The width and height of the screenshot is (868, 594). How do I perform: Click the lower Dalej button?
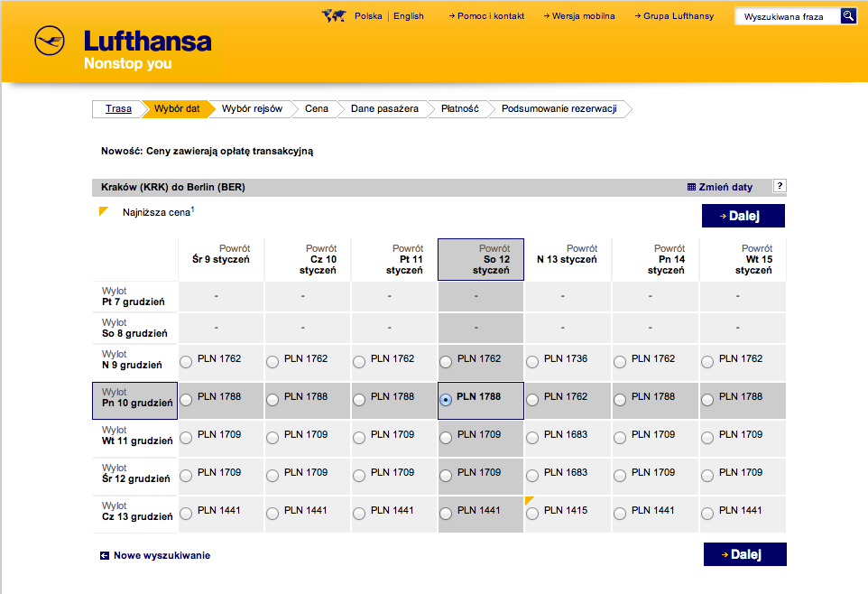pos(744,554)
